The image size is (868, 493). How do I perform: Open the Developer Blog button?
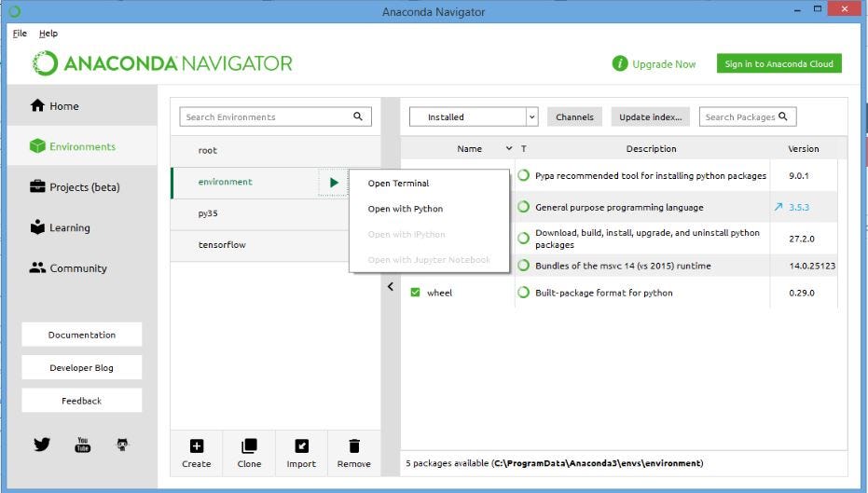pos(82,367)
